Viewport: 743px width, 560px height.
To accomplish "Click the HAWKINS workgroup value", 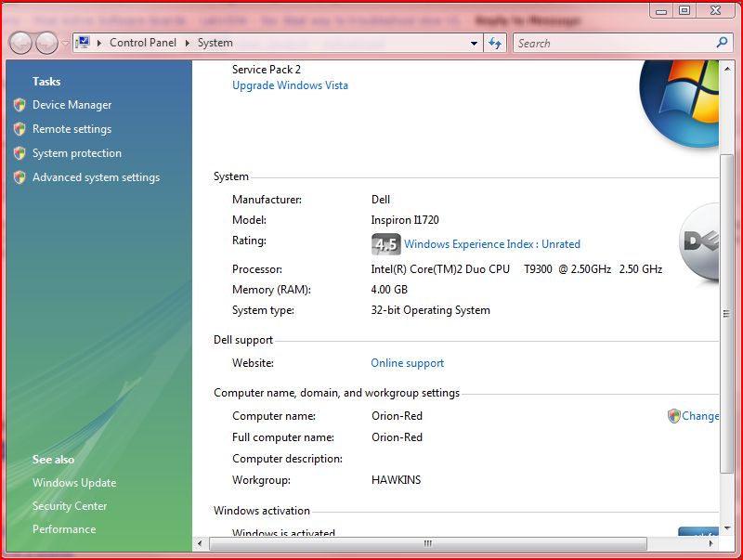I will click(397, 480).
